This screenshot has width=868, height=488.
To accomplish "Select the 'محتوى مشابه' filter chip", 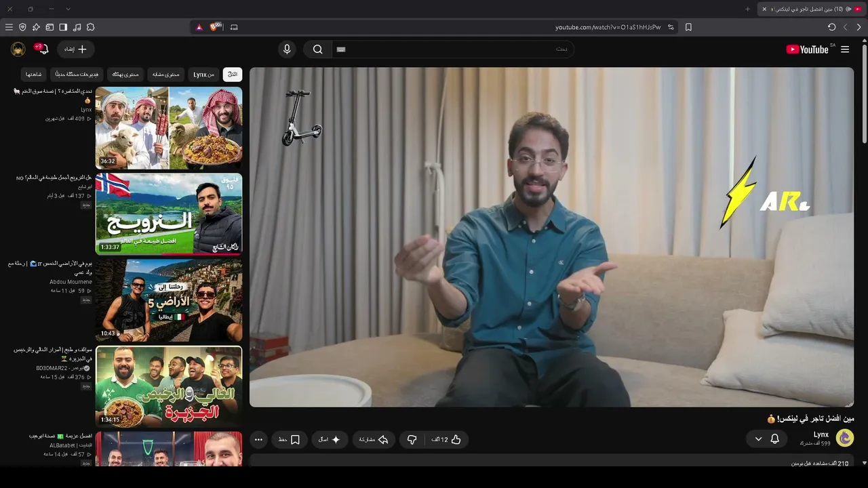I will coord(166,75).
